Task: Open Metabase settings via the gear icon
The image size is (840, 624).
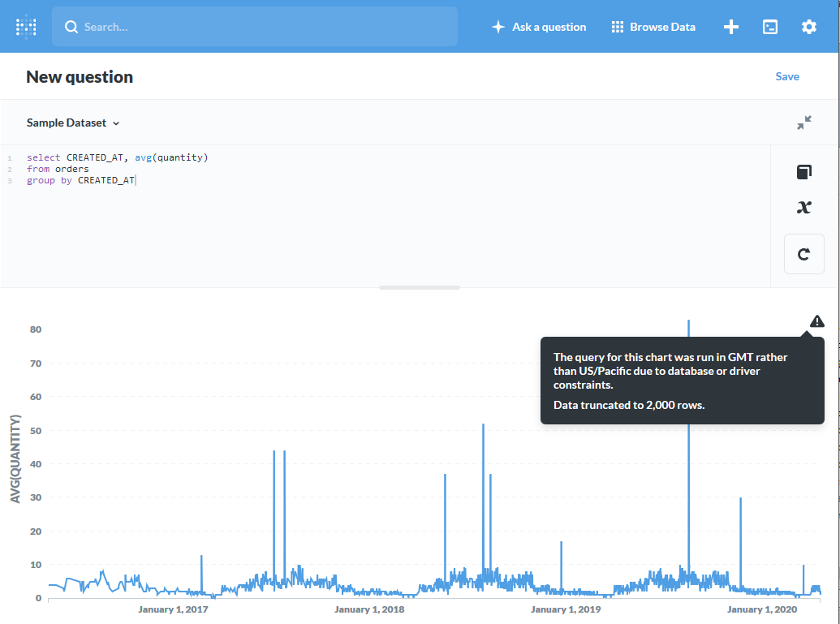Action: click(x=809, y=27)
